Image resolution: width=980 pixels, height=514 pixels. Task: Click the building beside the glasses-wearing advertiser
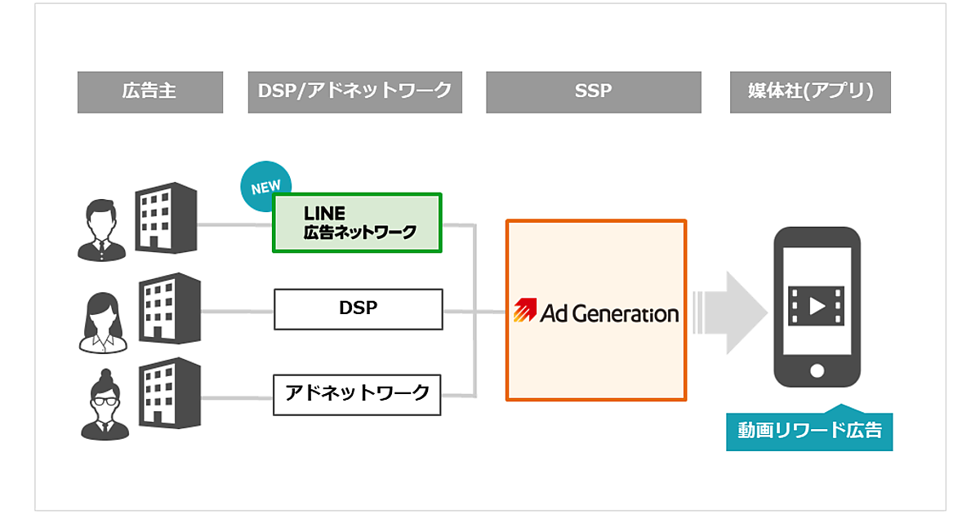169,395
